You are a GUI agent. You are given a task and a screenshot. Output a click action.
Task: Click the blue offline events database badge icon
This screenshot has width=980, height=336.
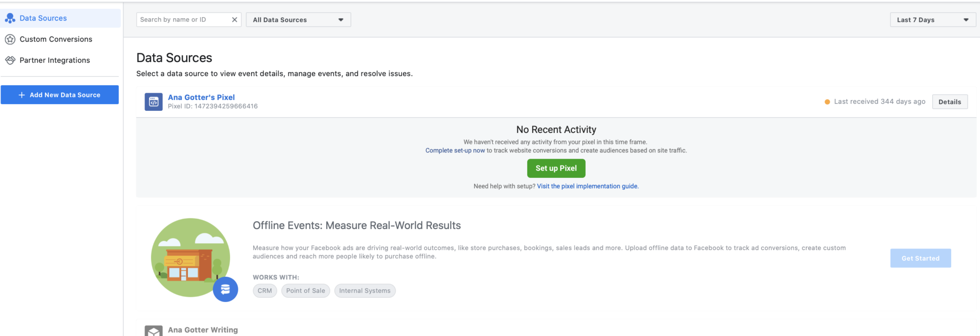(225, 289)
